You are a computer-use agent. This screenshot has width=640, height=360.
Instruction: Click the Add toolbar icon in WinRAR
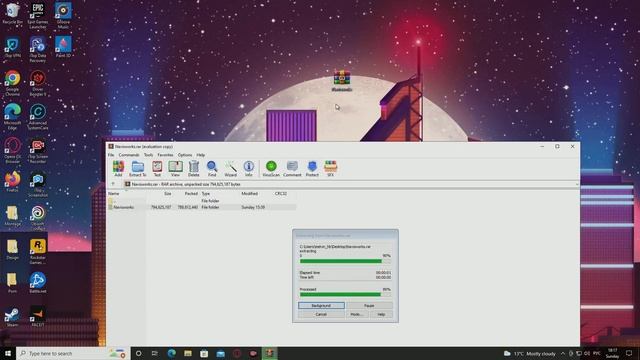coord(118,168)
